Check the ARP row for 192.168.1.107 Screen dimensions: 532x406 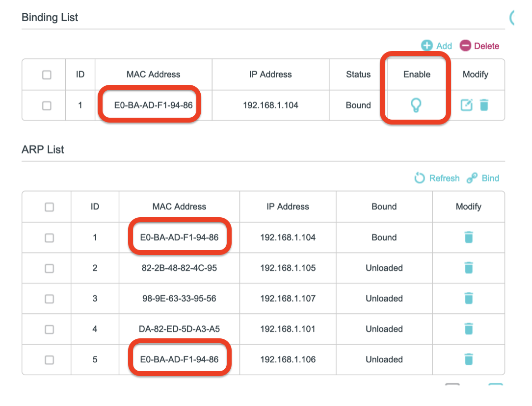coord(49,299)
